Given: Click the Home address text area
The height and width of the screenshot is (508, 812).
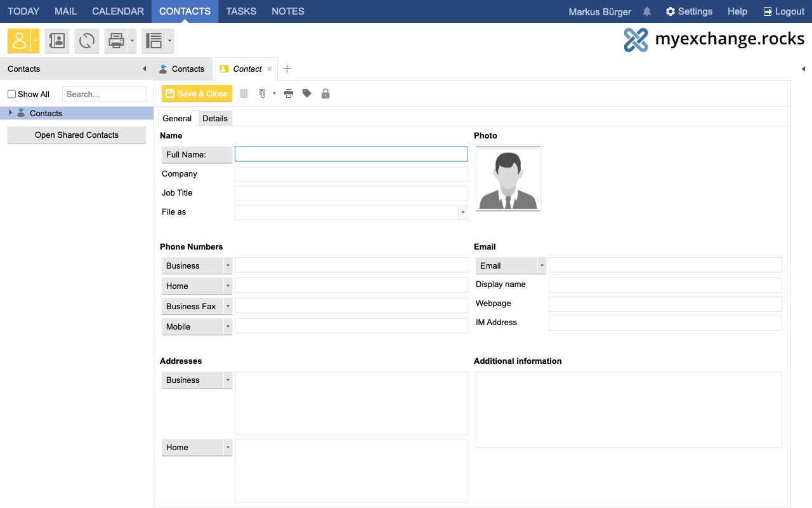Looking at the screenshot, I should point(351,471).
